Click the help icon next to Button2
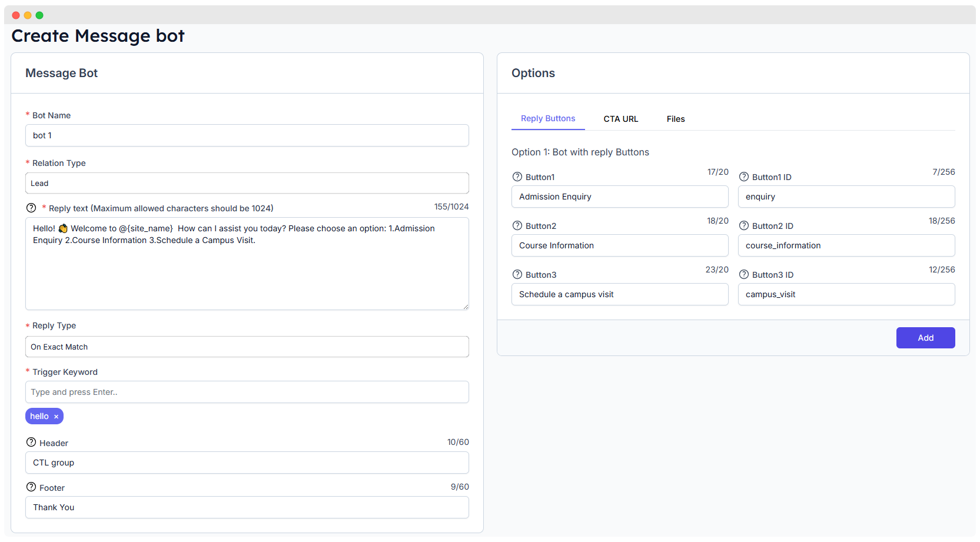This screenshot has height=542, width=980. [517, 225]
